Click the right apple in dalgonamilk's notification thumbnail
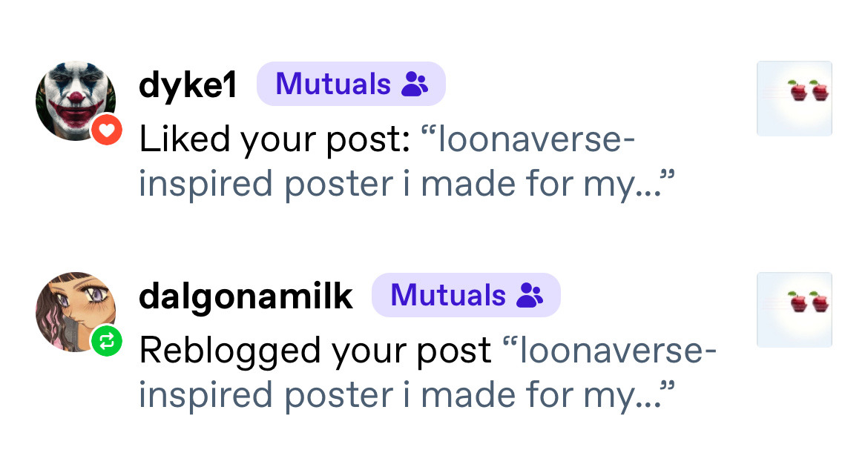The width and height of the screenshot is (868, 467). point(819,302)
